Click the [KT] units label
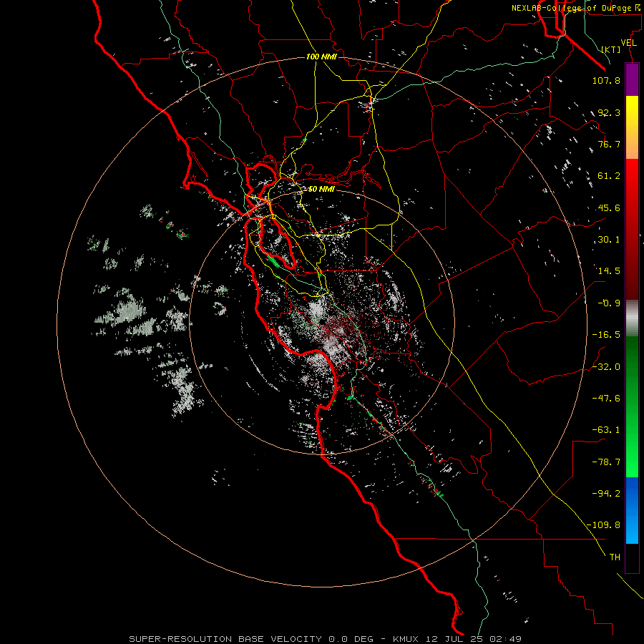This screenshot has width=644, height=644. point(611,49)
